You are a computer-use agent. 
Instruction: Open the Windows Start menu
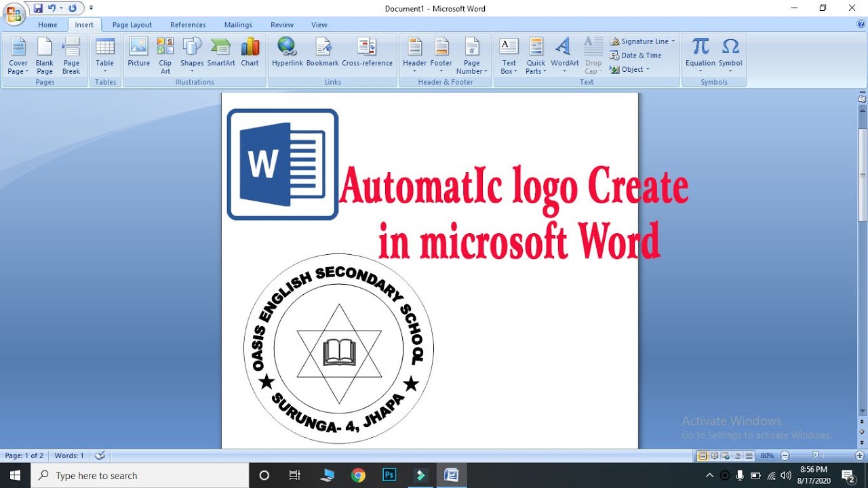(15, 475)
